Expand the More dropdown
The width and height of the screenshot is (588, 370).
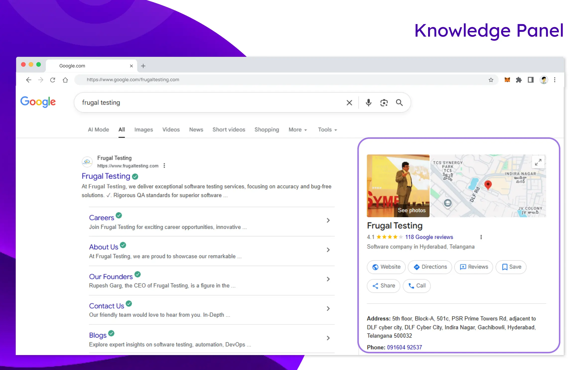click(298, 130)
